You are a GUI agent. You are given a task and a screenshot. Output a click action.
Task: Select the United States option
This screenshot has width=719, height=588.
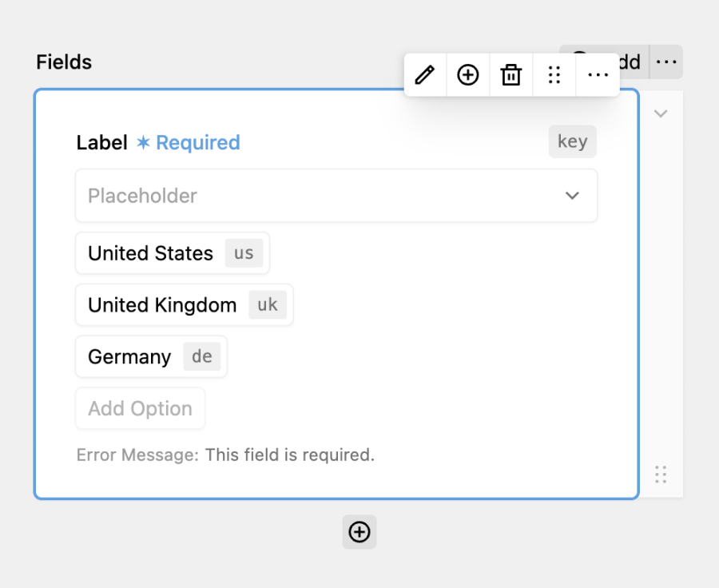[x=173, y=253]
